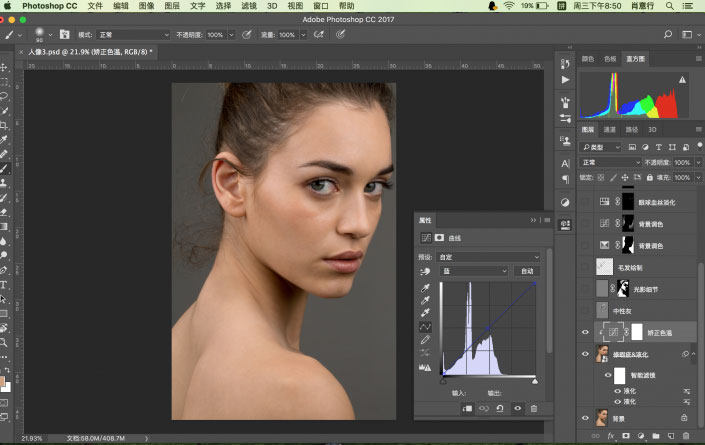Click the Move tool
Image resolution: width=705 pixels, height=445 pixels.
[5, 66]
